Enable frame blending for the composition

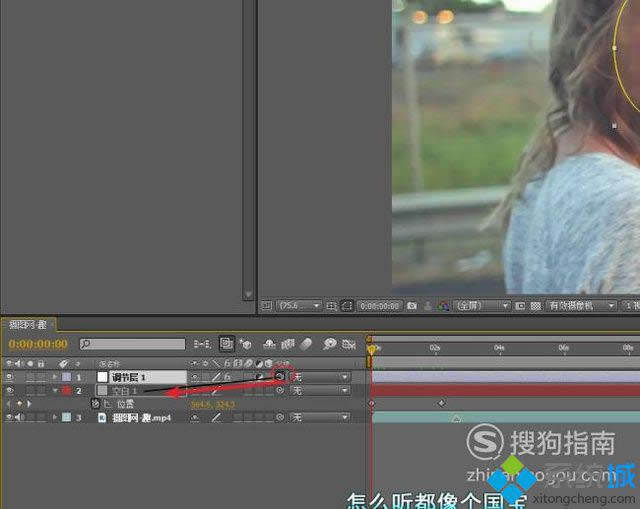click(287, 344)
